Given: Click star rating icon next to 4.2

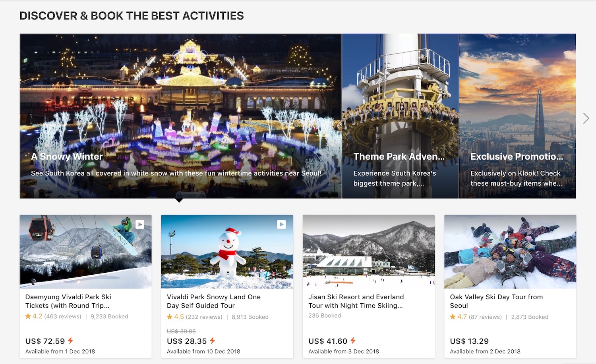Looking at the screenshot, I should click(28, 316).
